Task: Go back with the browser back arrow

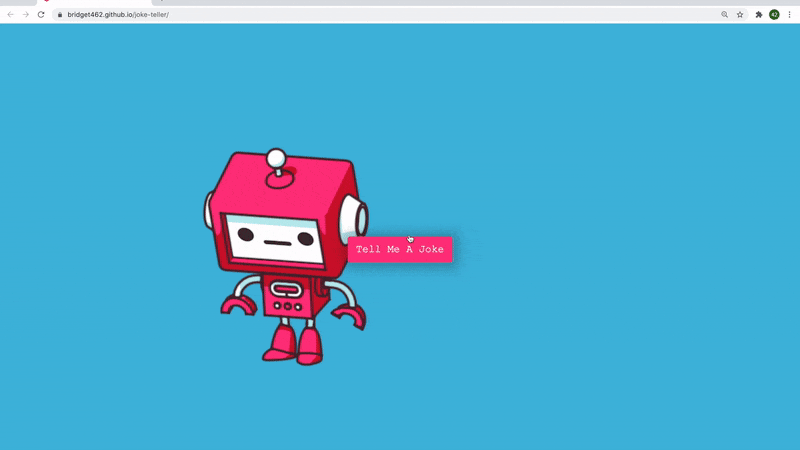Action: 11,15
